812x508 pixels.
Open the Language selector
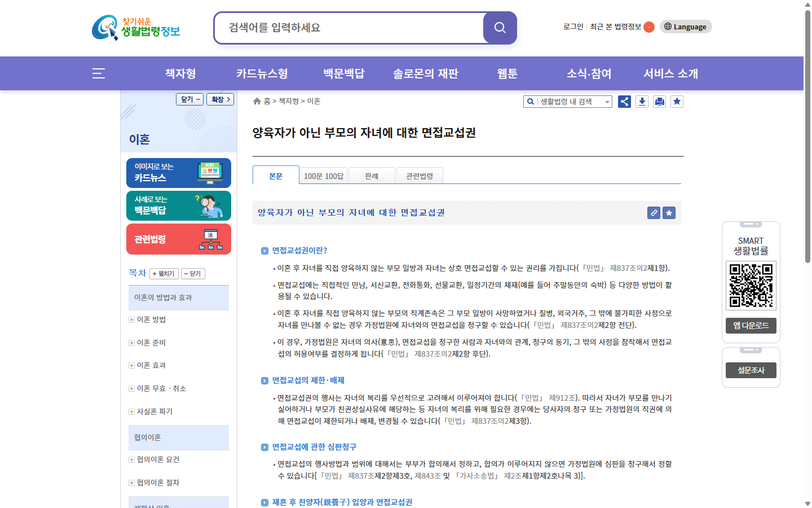coord(686,27)
